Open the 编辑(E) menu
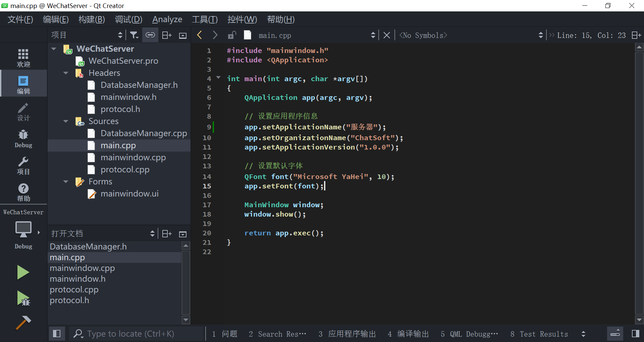644x342 pixels. pos(56,19)
